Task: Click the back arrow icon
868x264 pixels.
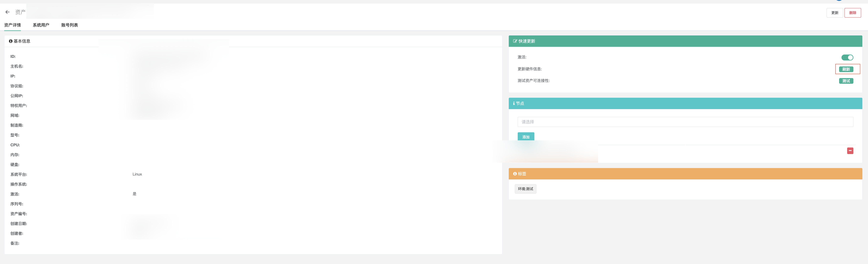Action: coord(7,12)
